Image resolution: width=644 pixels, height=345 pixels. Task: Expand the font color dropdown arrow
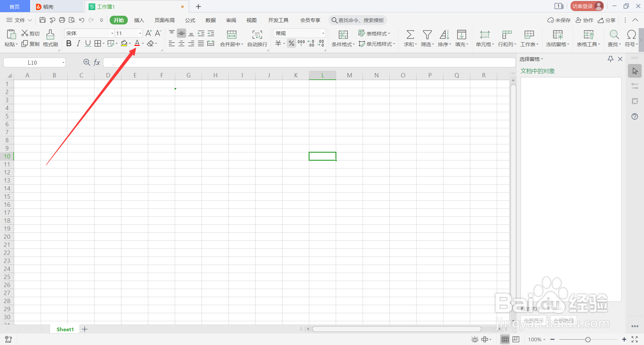tap(143, 44)
